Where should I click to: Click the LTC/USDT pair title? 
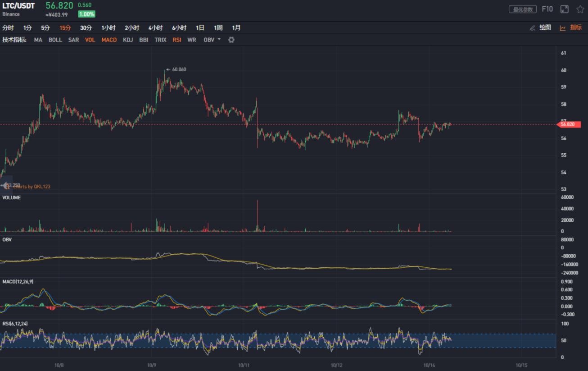pos(18,6)
